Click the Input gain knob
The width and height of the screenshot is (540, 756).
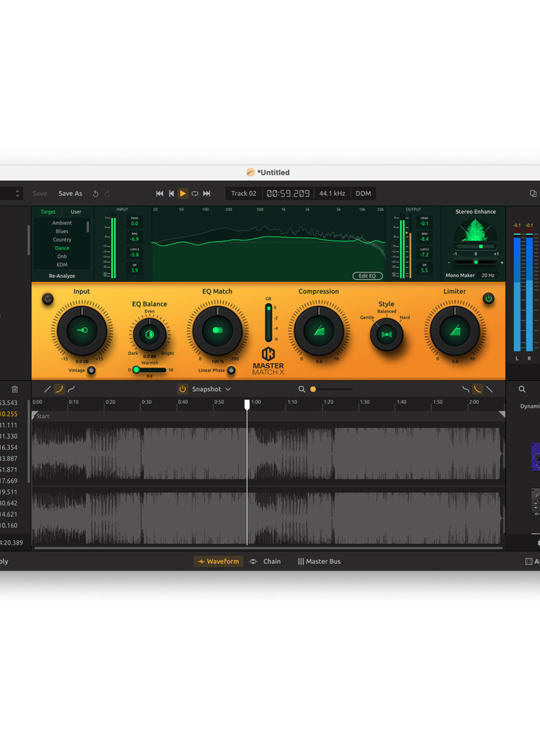pyautogui.click(x=82, y=330)
